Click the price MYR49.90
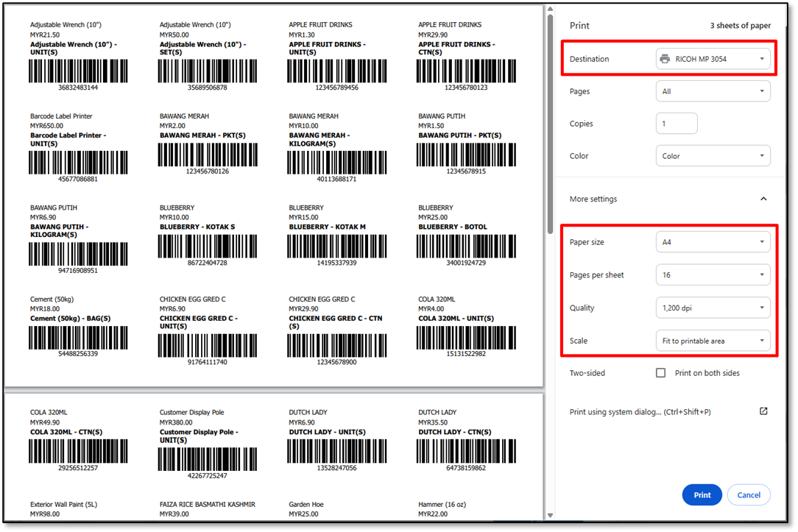The image size is (798, 532). coord(45,422)
